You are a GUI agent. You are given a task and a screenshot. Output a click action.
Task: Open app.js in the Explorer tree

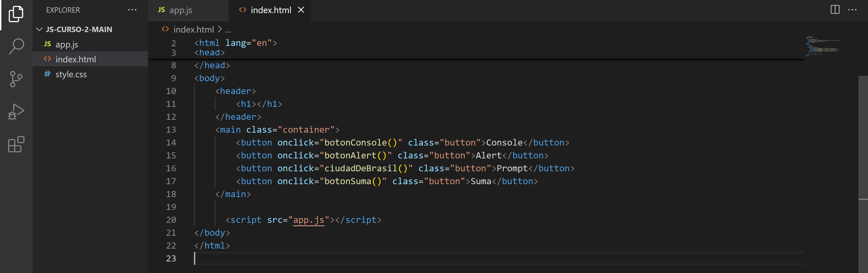point(90,44)
